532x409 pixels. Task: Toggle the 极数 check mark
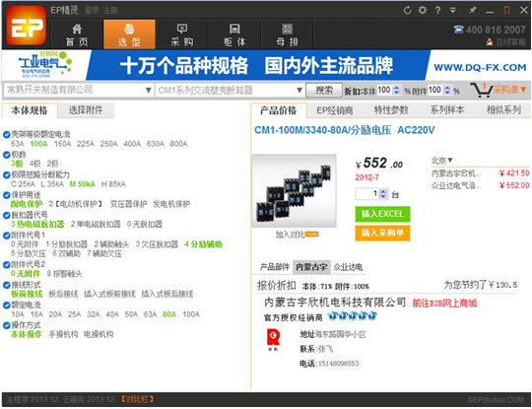(6, 155)
